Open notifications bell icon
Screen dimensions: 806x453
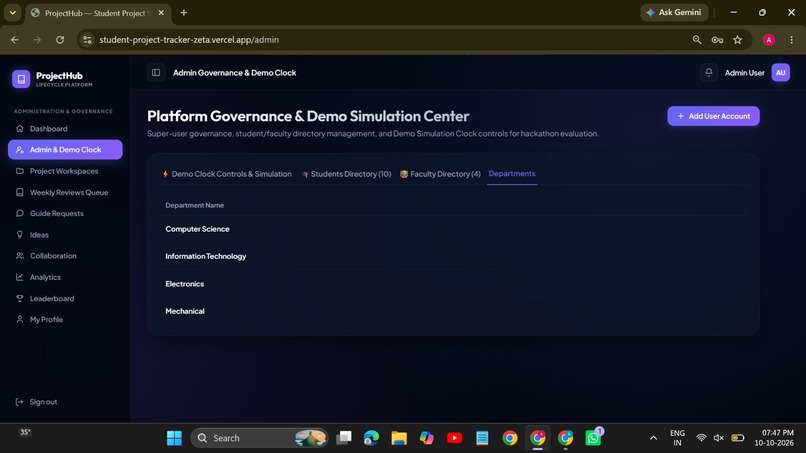pyautogui.click(x=708, y=73)
